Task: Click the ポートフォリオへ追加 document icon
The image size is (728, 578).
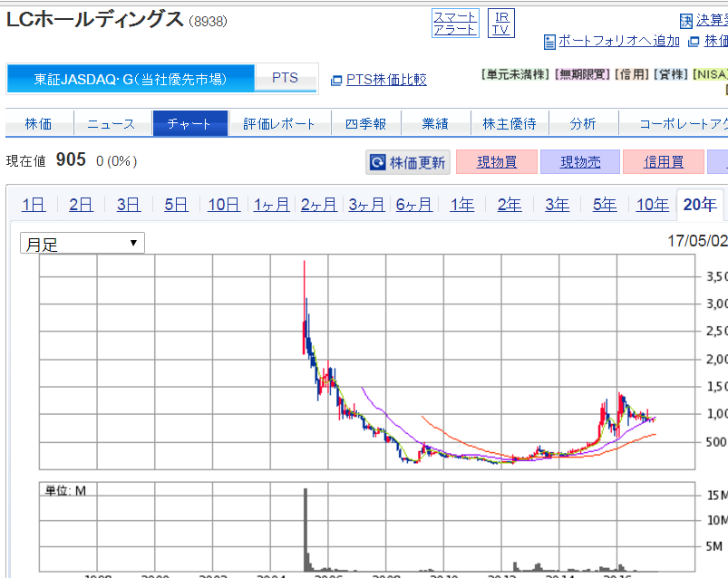Action: [x=548, y=41]
